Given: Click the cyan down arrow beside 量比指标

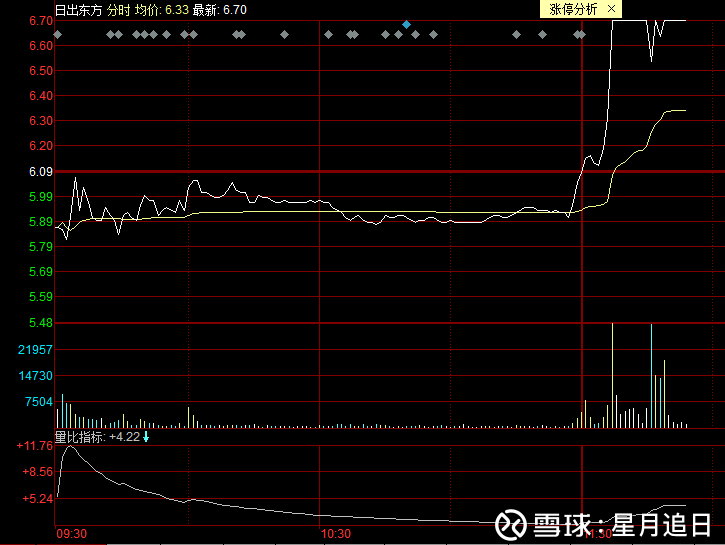Looking at the screenshot, I should click(146, 436).
